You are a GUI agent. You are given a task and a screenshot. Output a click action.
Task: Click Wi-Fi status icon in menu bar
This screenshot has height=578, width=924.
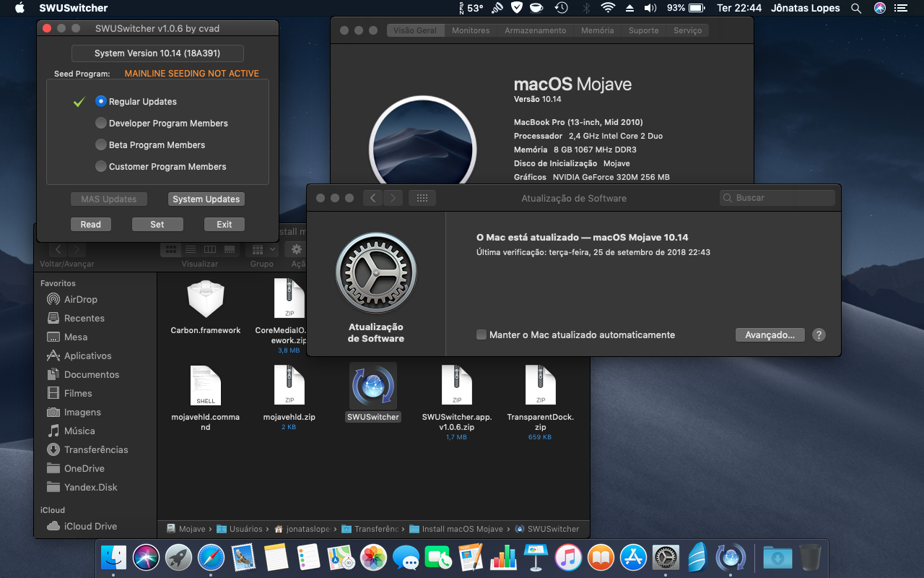608,8
